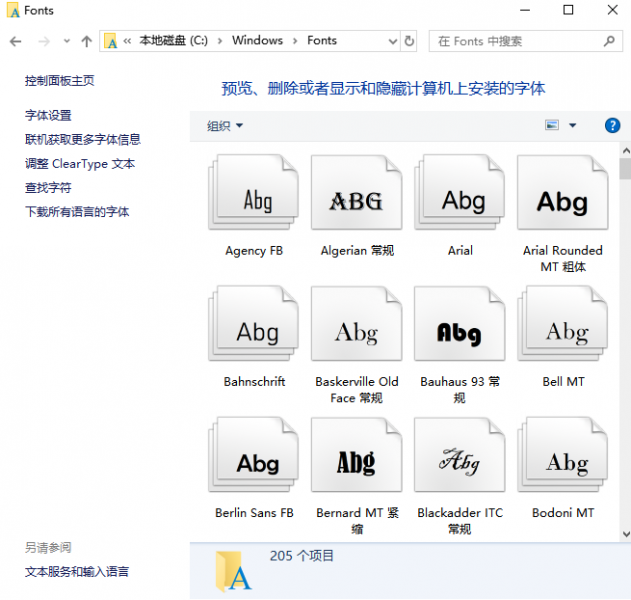This screenshot has width=631, height=600.
Task: Click the Berlin Sans FB label
Action: pyautogui.click(x=254, y=513)
